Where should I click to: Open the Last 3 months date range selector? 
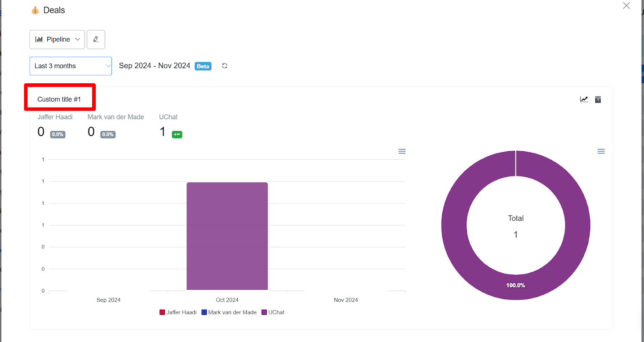(71, 66)
